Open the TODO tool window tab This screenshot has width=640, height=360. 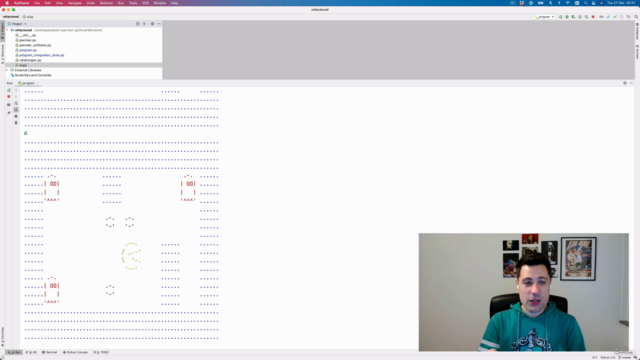(x=101, y=352)
